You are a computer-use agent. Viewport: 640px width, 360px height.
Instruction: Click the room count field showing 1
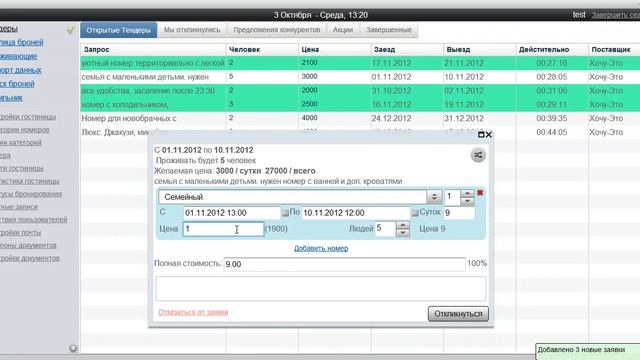click(452, 197)
